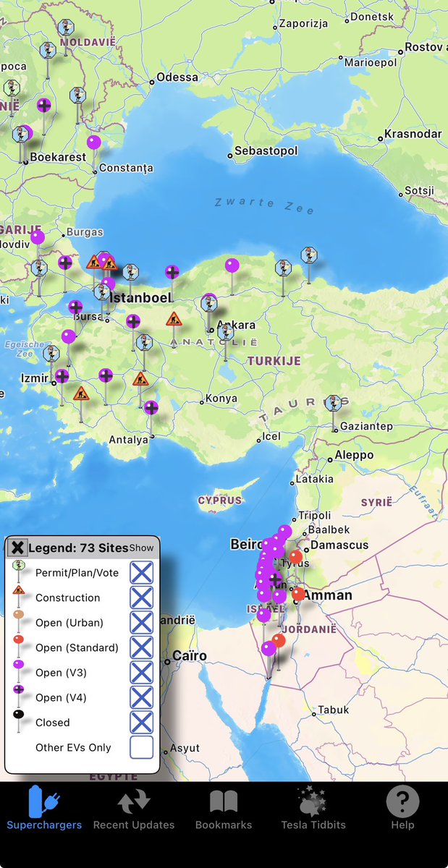Select the purple V3 pin southwest of Bursa
448x868 pixels.
point(68,336)
